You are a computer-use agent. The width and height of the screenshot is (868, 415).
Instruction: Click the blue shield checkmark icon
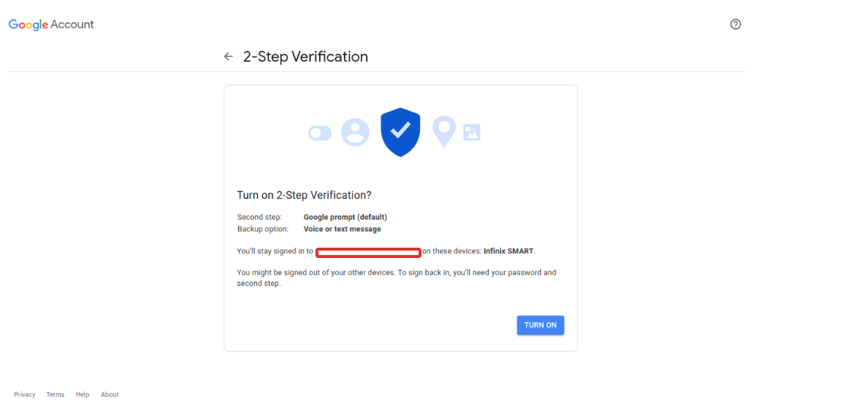[x=400, y=132]
